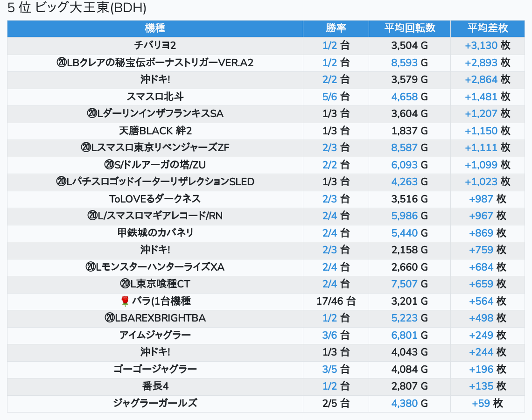This screenshot has width=532, height=420.
Task: Click the 4,658 G average spins value
Action: 410,97
